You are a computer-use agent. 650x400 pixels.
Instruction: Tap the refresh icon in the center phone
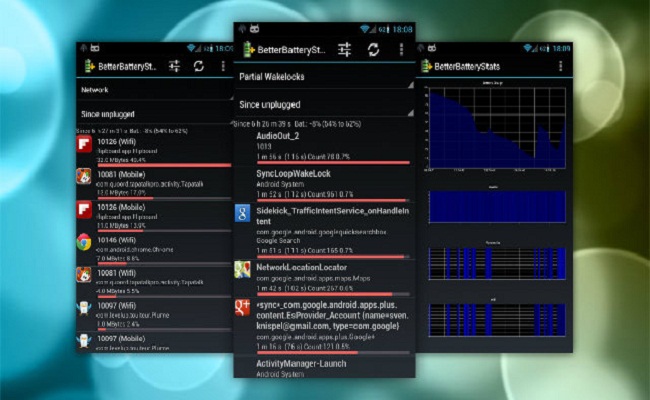pos(373,50)
